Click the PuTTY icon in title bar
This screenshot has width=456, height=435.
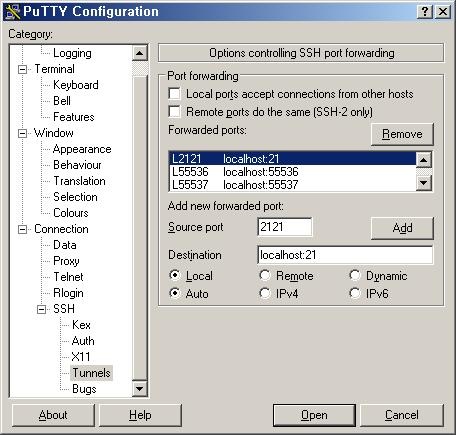[13, 12]
